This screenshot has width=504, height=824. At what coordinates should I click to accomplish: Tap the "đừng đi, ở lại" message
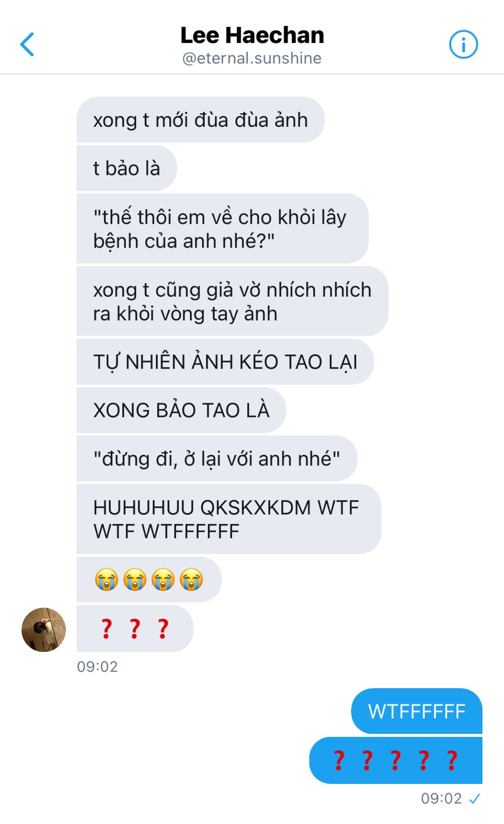217,458
